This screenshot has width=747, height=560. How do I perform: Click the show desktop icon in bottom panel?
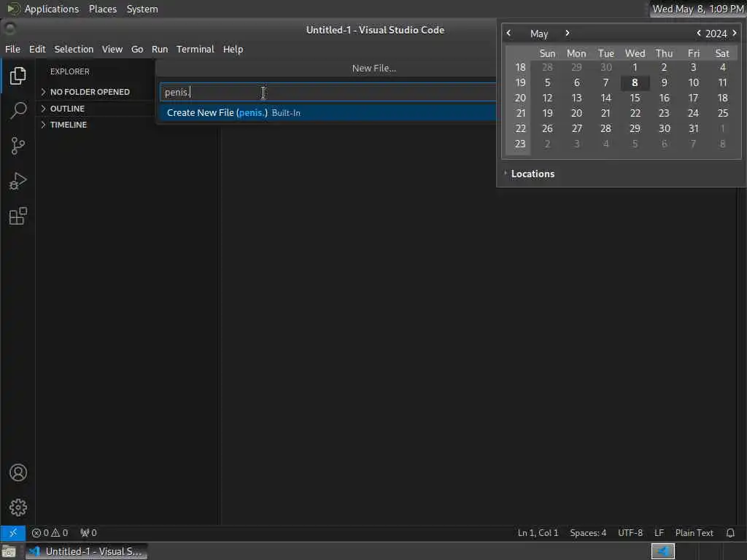tap(9, 552)
